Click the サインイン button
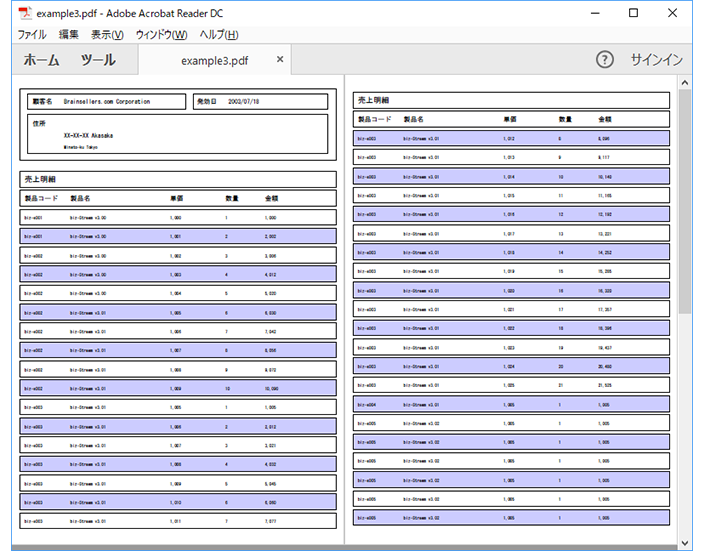The width and height of the screenshot is (710, 551). [x=657, y=60]
